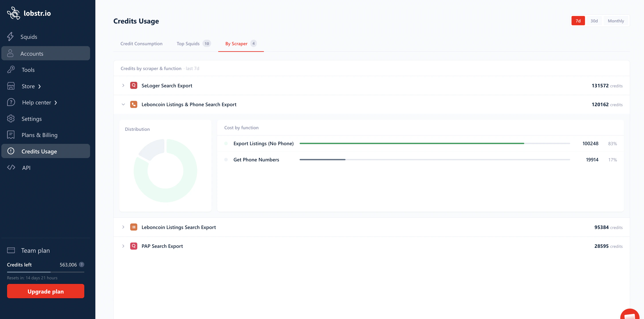The image size is (644, 319).
Task: Click the 83% percentage
Action: [x=613, y=143]
